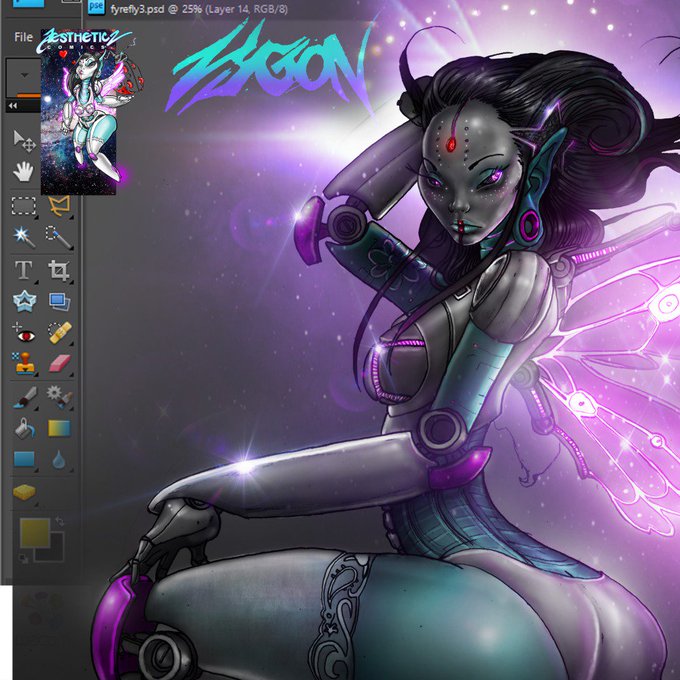Select the yellow Sponge tool
680x680 pixels.
(x=24, y=493)
